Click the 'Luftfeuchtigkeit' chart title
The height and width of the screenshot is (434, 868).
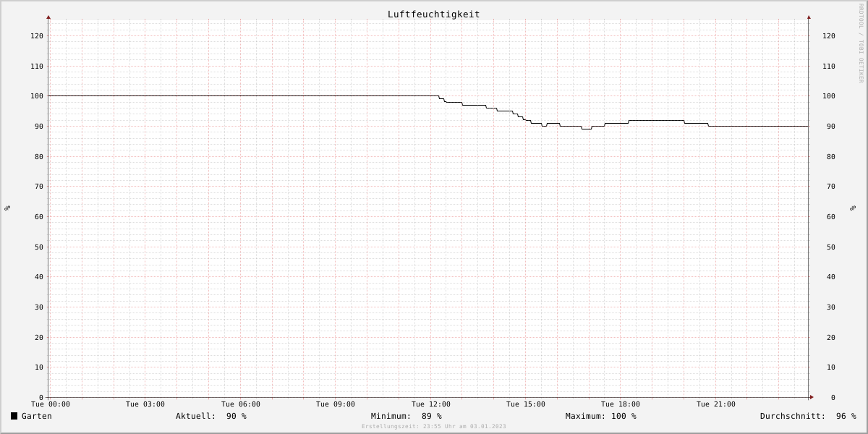pos(434,14)
